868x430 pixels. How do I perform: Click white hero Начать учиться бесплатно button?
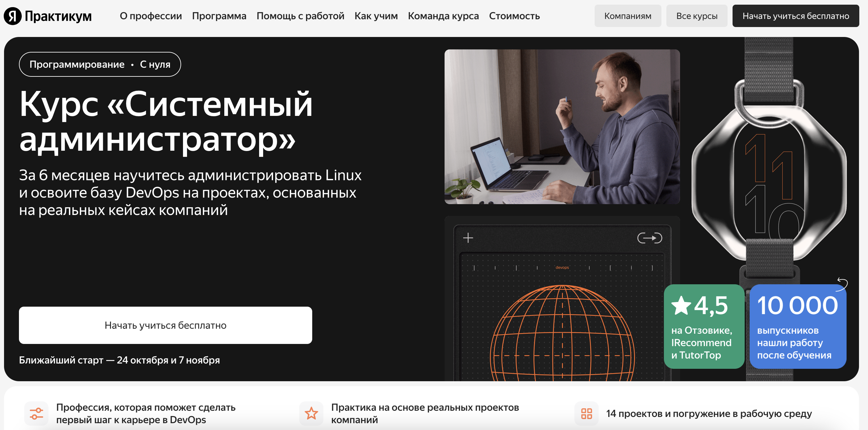point(166,325)
